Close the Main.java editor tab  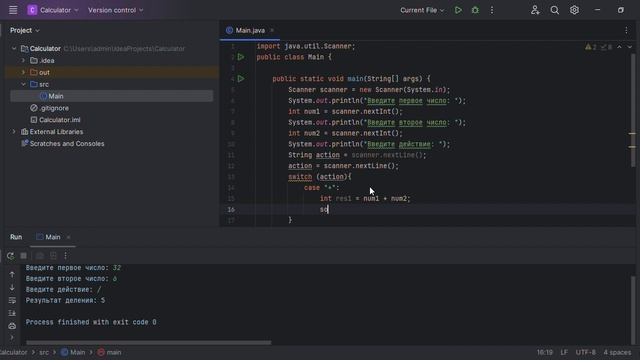point(272,30)
